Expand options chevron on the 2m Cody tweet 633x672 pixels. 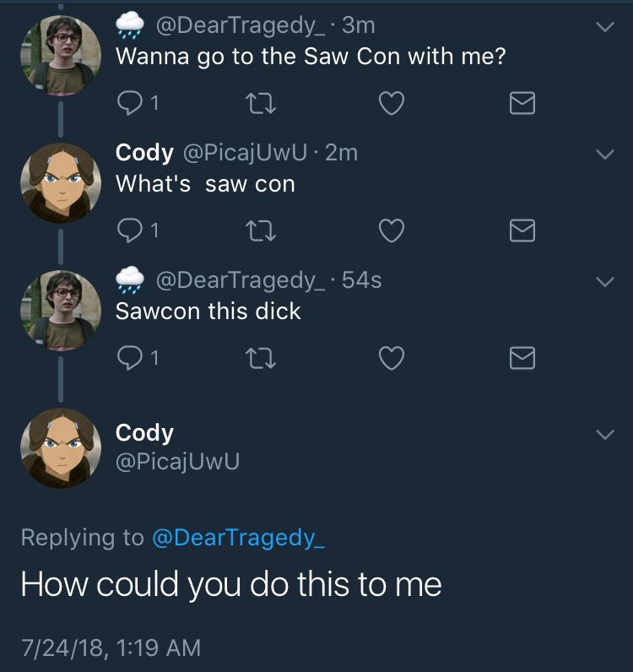point(604,154)
